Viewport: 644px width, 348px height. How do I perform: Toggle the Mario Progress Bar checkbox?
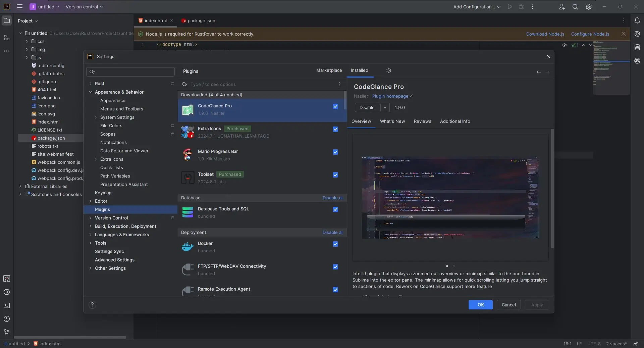[x=335, y=152]
